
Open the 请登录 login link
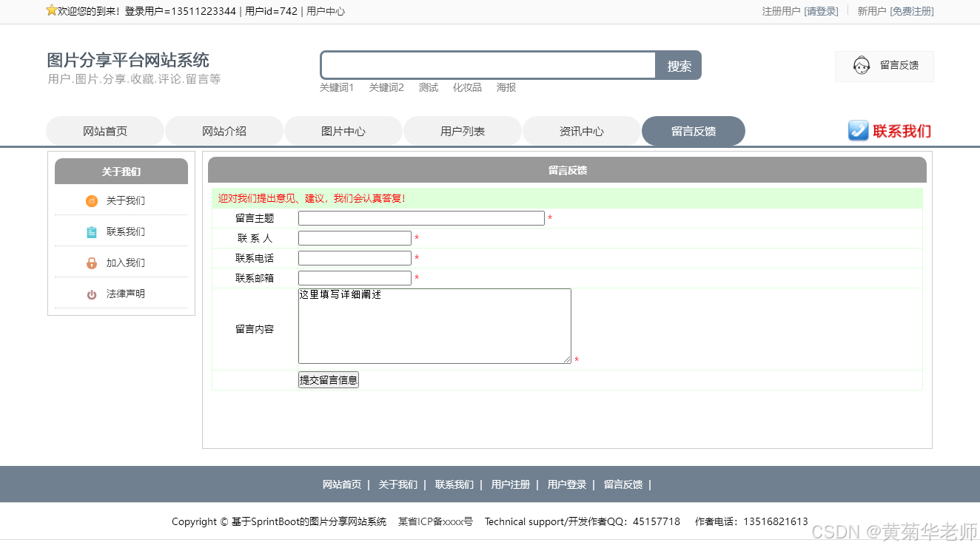pos(822,11)
